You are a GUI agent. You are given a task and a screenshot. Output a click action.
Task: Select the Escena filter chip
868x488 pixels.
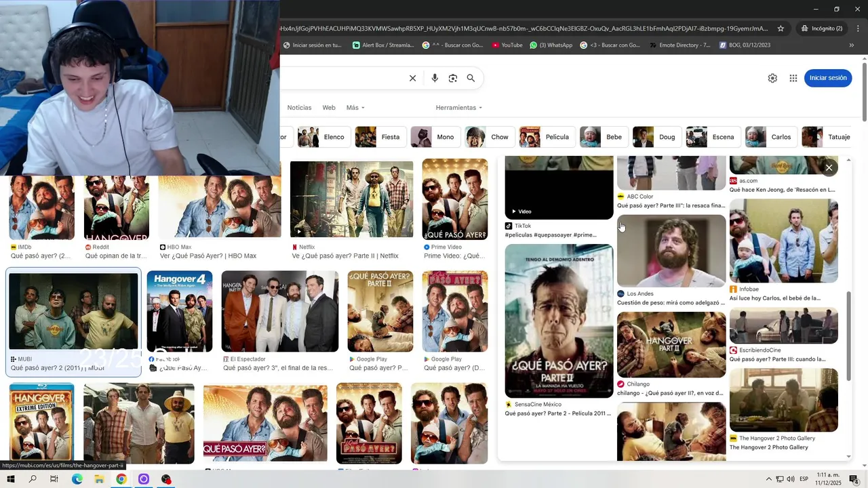(x=712, y=137)
